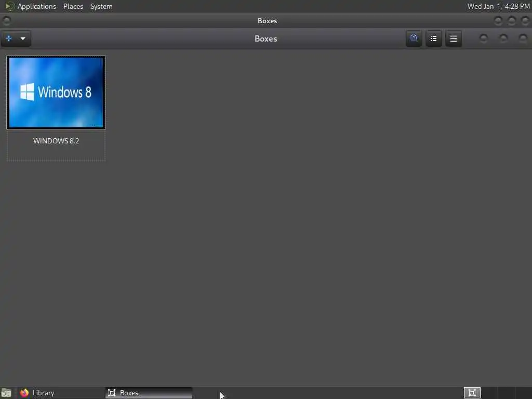
Task: Click the new box plus button
Action: tap(9, 38)
